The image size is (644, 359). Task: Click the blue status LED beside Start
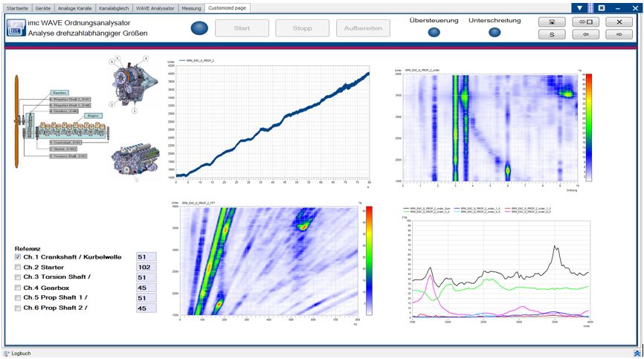tap(200, 28)
